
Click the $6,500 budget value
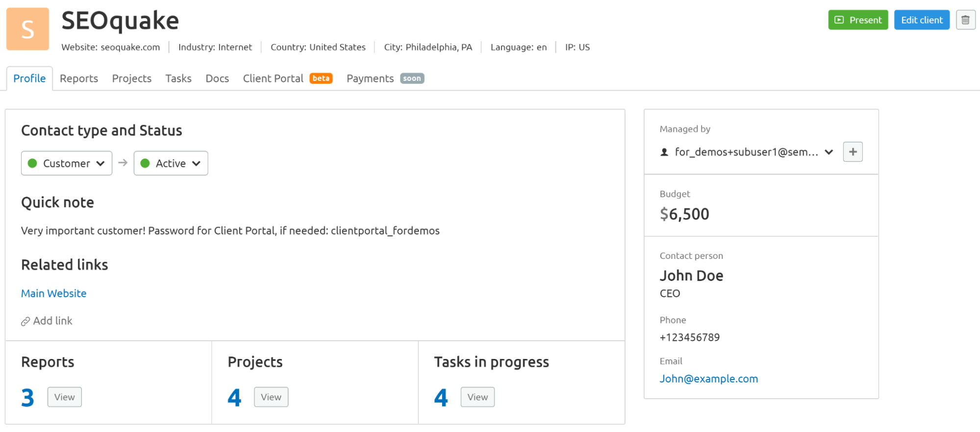click(684, 214)
